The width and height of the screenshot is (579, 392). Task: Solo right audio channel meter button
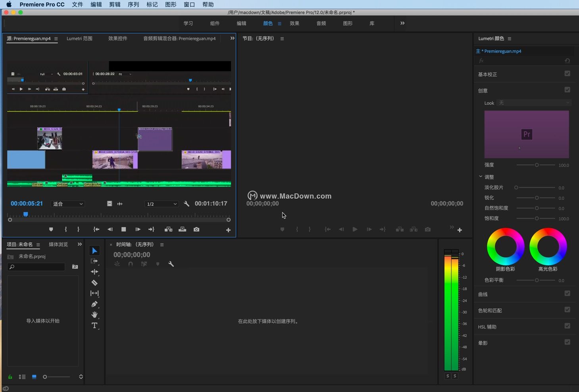[x=455, y=376]
